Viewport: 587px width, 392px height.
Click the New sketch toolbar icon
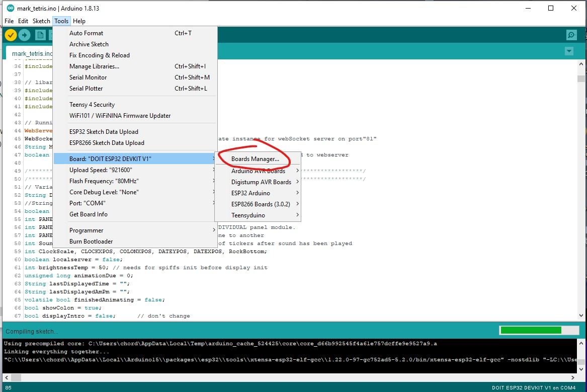tap(40, 35)
